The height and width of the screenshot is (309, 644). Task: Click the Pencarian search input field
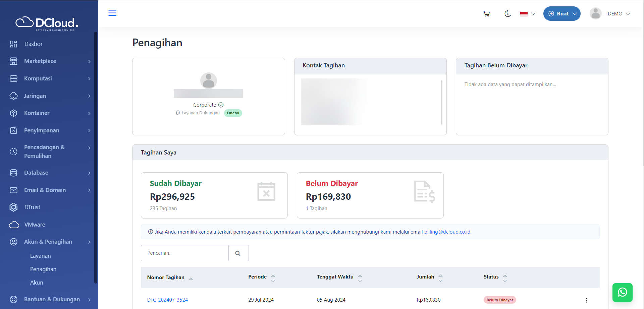point(184,253)
